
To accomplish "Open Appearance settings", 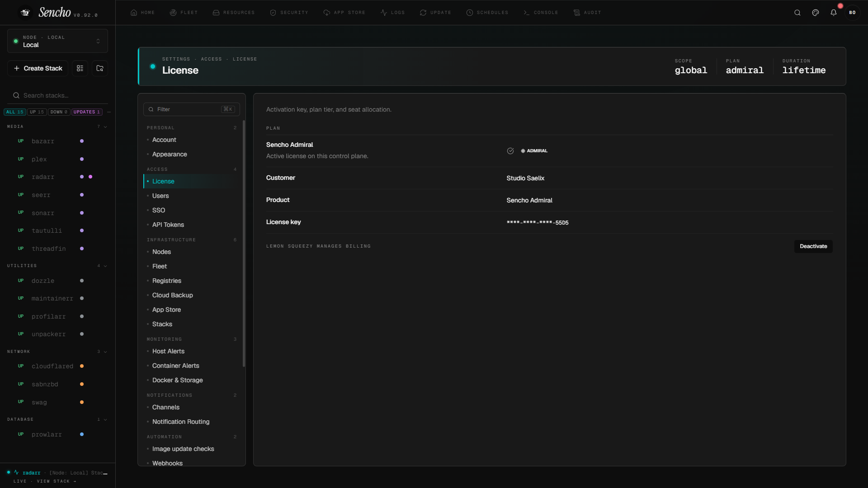I will click(192, 155).
